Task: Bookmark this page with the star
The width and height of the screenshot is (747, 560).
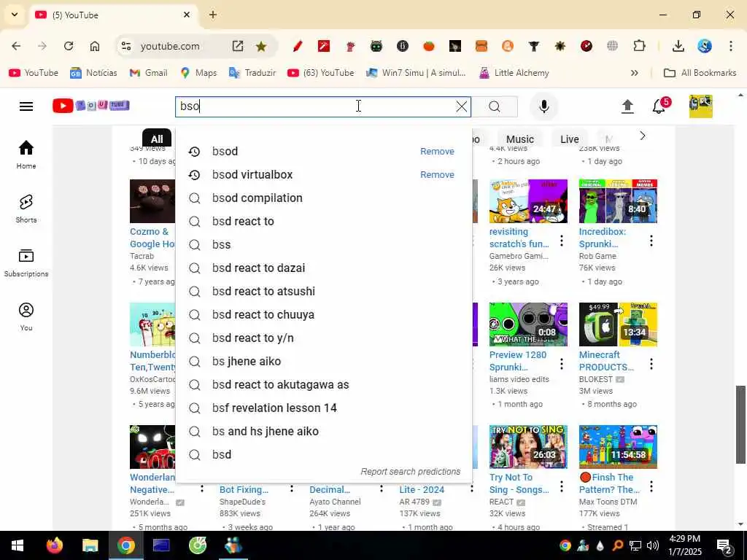Action: click(261, 46)
